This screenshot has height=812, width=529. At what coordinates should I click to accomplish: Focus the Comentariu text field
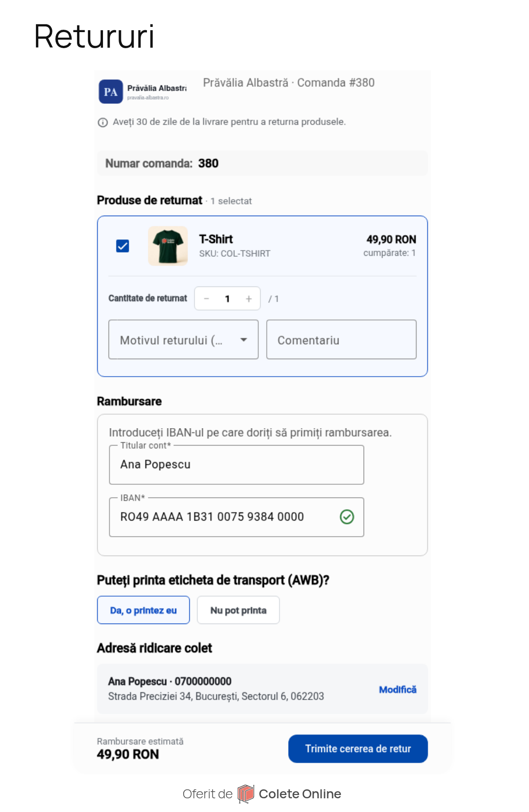click(341, 339)
